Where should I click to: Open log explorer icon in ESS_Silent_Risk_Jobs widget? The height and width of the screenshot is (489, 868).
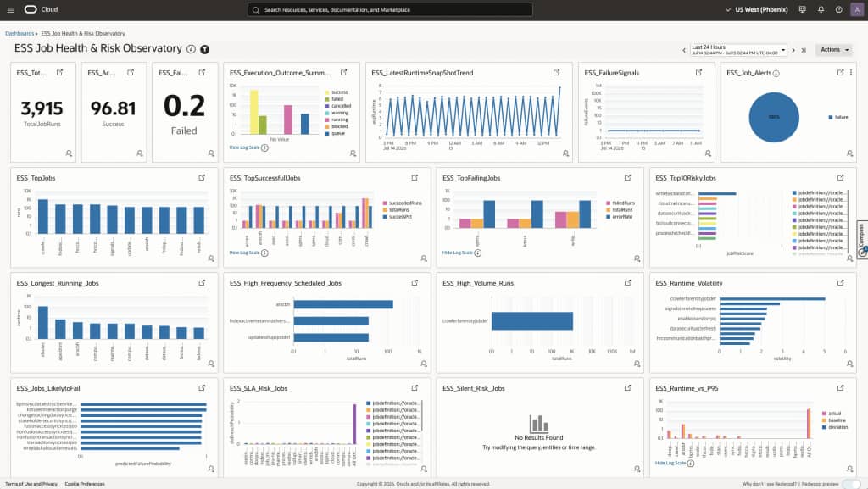point(637,469)
